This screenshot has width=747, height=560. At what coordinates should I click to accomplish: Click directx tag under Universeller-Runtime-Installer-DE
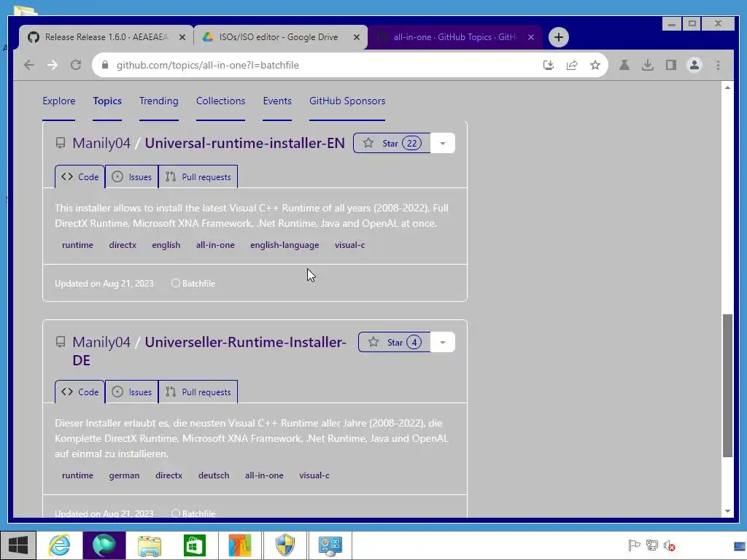(x=169, y=475)
